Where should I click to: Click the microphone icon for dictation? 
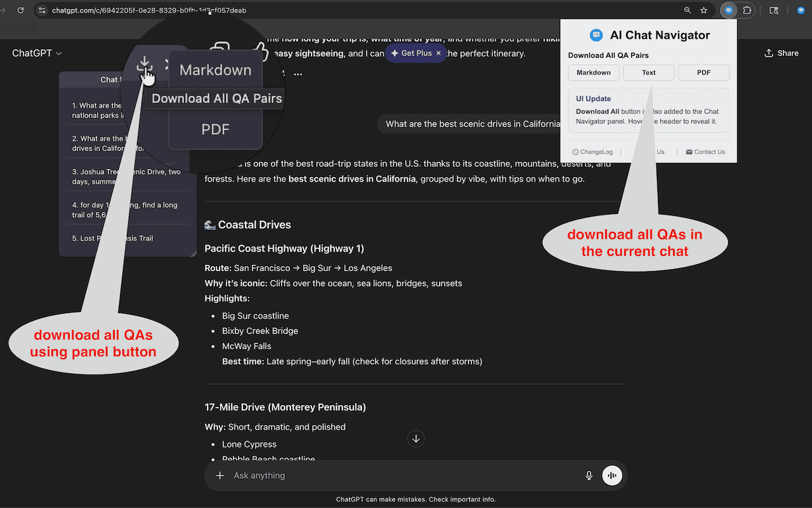pyautogui.click(x=589, y=475)
